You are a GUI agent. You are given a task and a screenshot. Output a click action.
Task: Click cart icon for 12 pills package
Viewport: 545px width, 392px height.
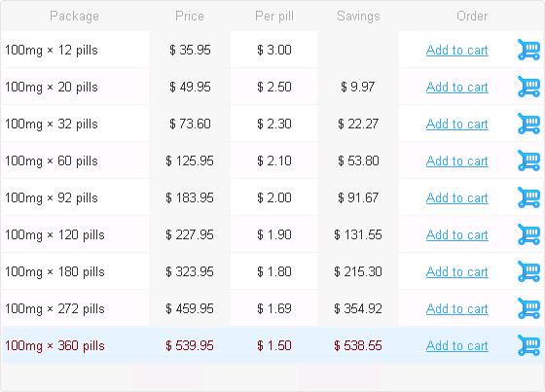tap(528, 50)
